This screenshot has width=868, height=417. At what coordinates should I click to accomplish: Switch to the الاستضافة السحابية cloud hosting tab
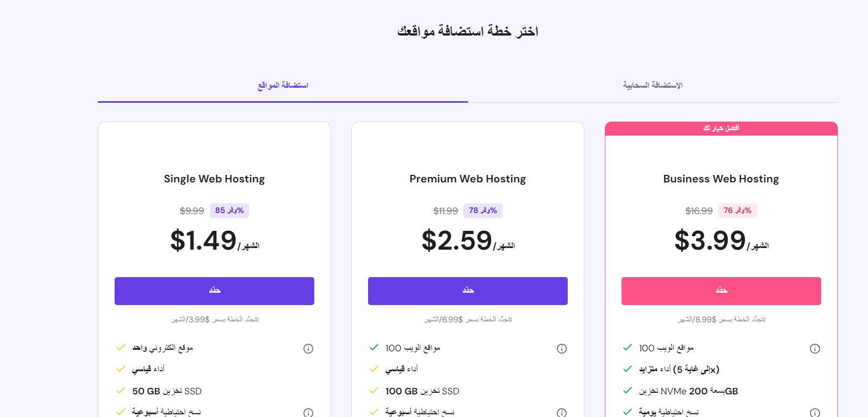point(653,86)
